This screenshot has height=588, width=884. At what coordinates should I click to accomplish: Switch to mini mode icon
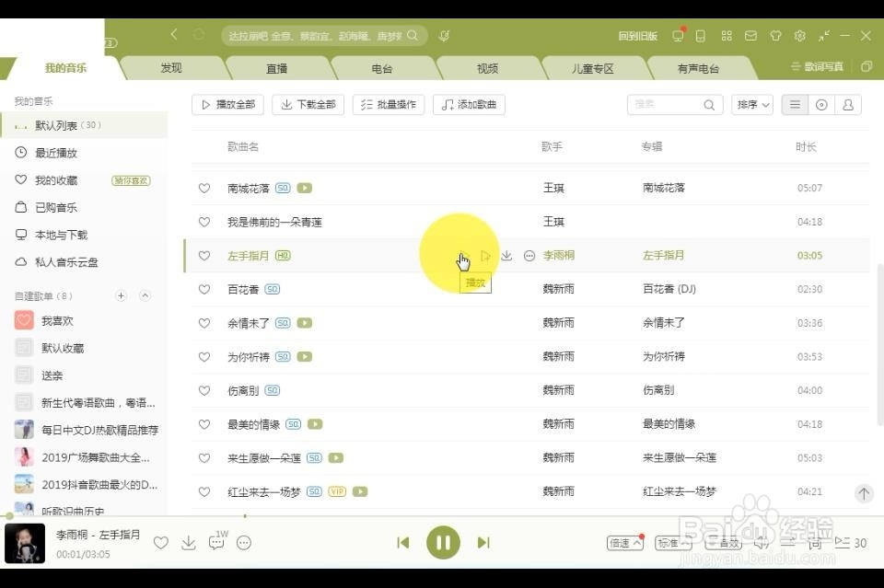824,36
